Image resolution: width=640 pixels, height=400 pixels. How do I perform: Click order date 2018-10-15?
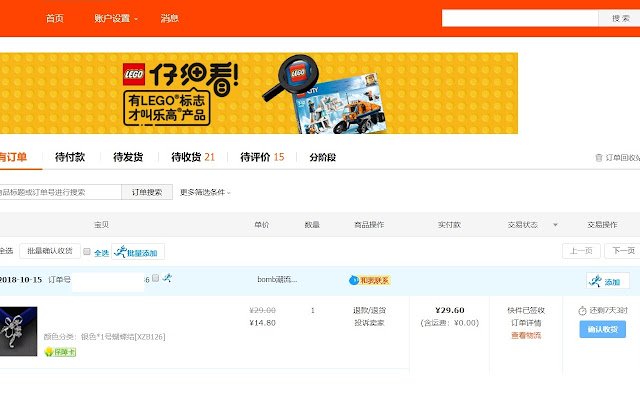pyautogui.click(x=21, y=280)
